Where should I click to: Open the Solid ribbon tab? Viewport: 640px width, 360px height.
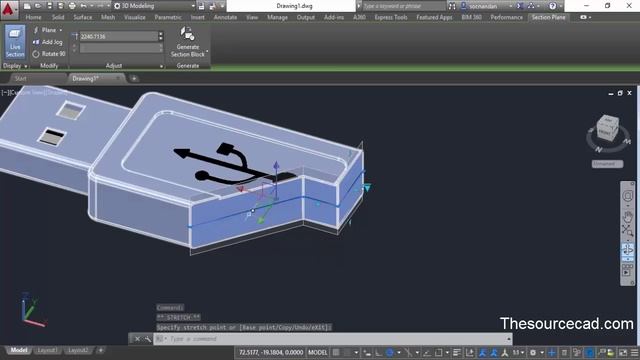coord(58,17)
